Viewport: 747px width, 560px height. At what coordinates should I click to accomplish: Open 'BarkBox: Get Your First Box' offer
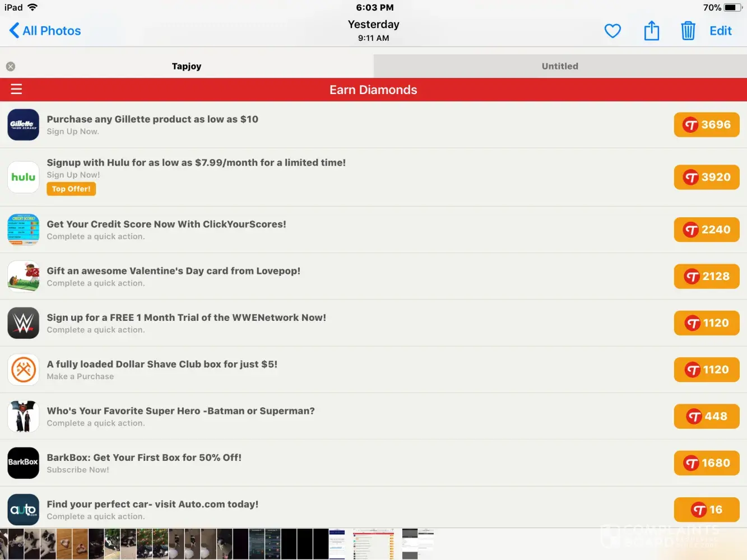(144, 458)
